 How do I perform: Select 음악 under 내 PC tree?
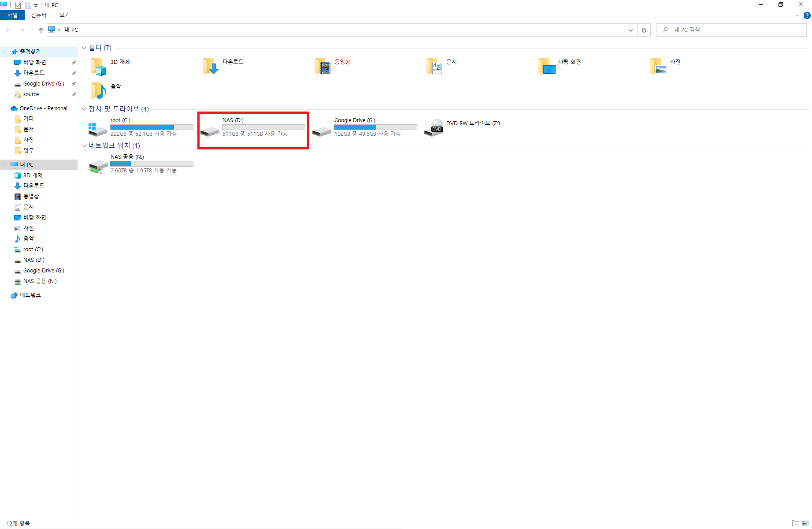click(29, 239)
